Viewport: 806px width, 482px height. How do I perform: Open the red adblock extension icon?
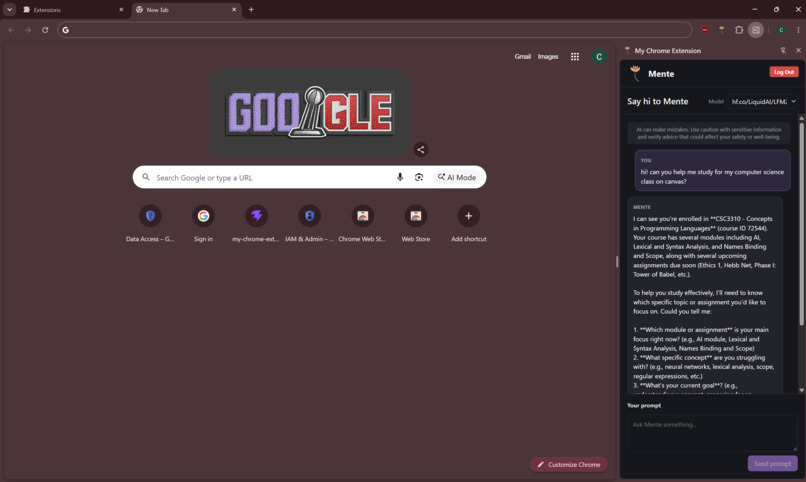click(x=704, y=30)
